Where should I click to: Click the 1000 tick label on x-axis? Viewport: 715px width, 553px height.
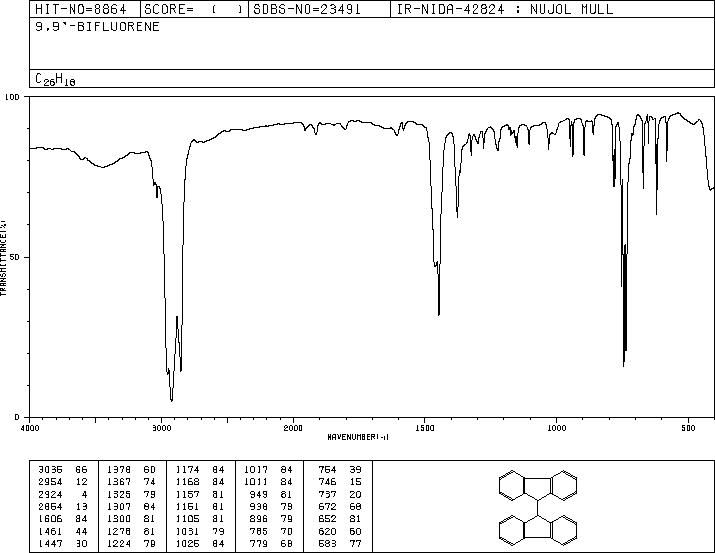click(x=556, y=428)
